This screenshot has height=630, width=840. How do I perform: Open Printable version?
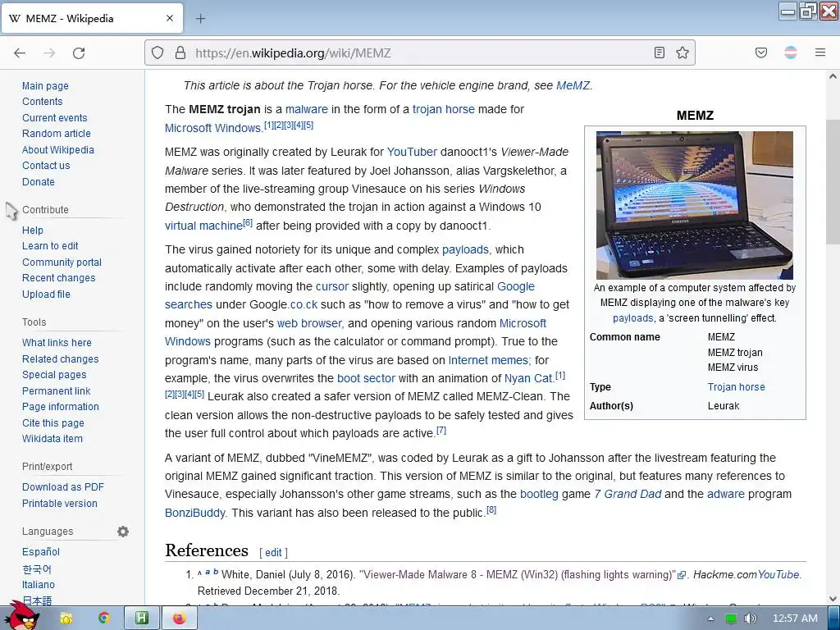pos(60,504)
